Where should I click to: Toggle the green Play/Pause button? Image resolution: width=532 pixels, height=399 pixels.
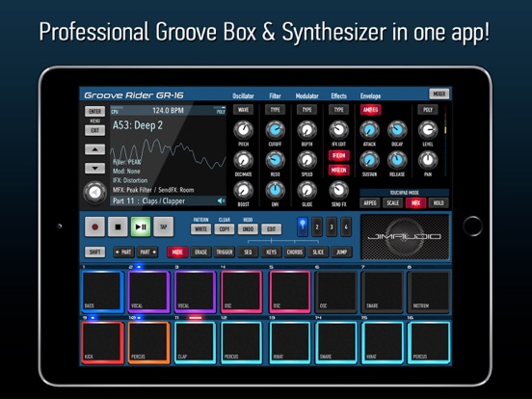coord(141,226)
